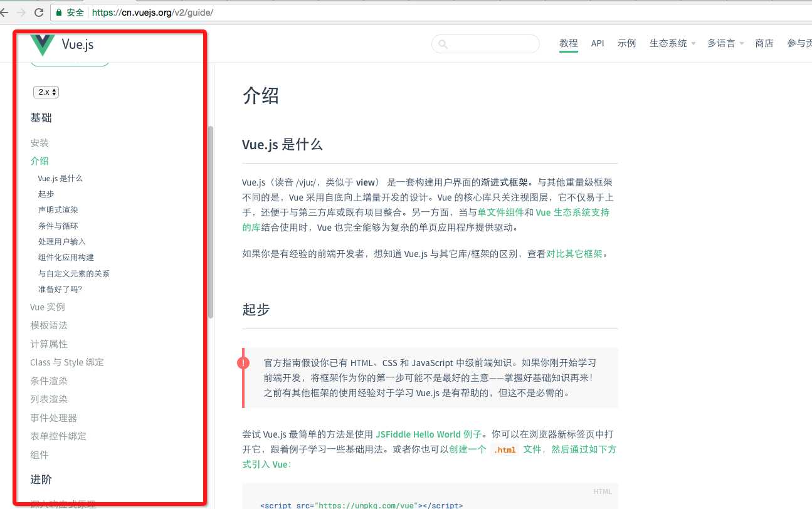Click the 单文件组件 link in article
Viewport: 812px width, 509px height.
[501, 213]
